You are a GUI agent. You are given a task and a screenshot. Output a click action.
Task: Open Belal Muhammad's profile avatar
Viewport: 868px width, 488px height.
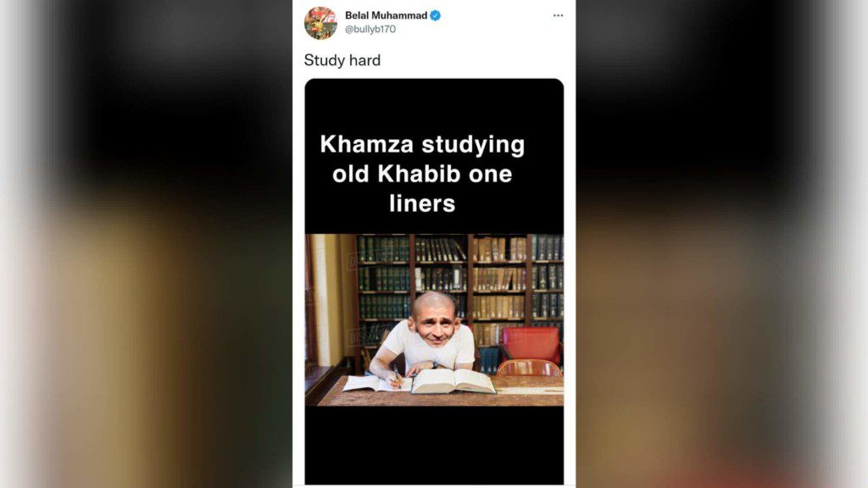point(320,23)
